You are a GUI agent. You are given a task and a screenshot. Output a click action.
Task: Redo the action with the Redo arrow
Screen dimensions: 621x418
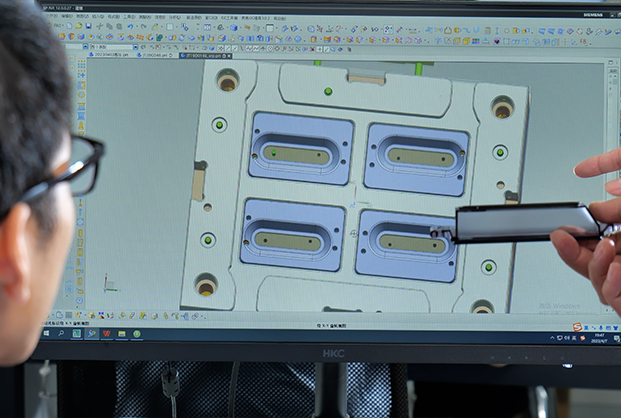click(x=144, y=27)
